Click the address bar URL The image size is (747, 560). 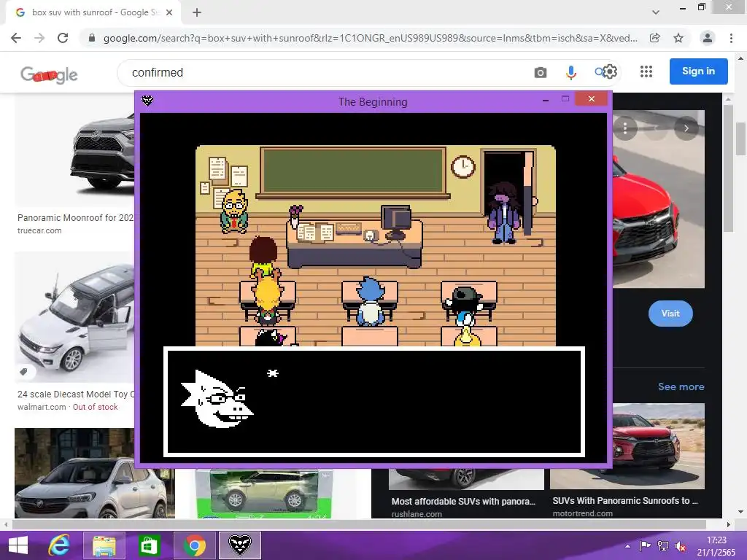[x=370, y=38]
